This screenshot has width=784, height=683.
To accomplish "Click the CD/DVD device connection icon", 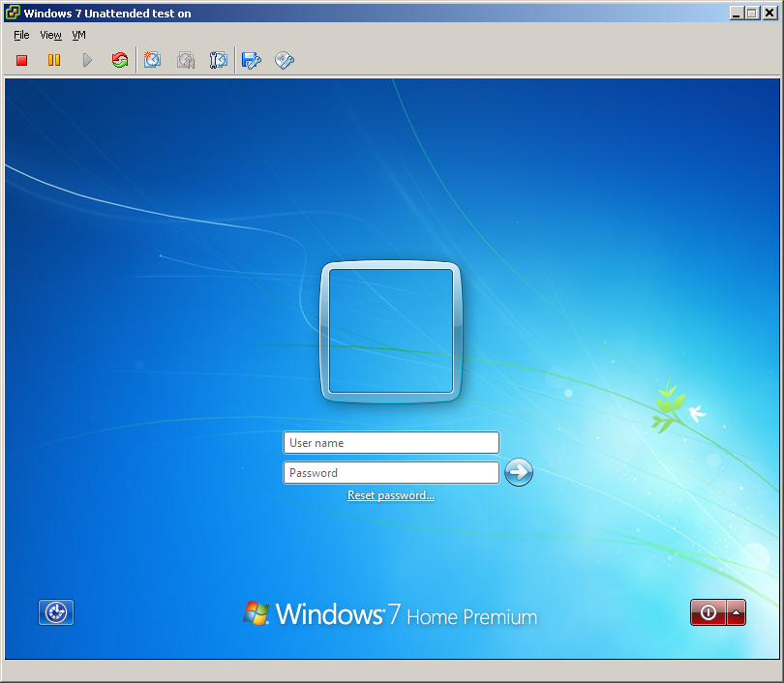I will point(285,60).
